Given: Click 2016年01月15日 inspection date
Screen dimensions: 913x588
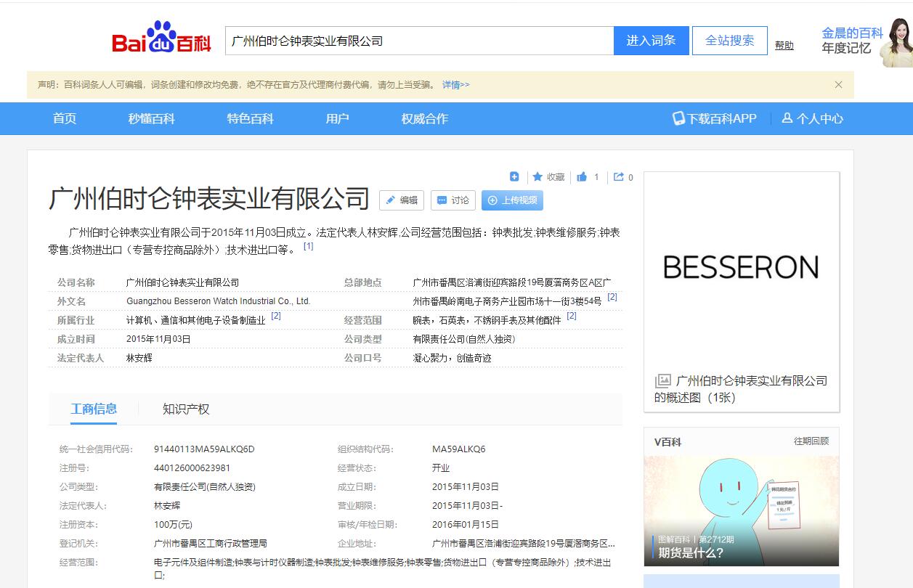Looking at the screenshot, I should pyautogui.click(x=466, y=524).
